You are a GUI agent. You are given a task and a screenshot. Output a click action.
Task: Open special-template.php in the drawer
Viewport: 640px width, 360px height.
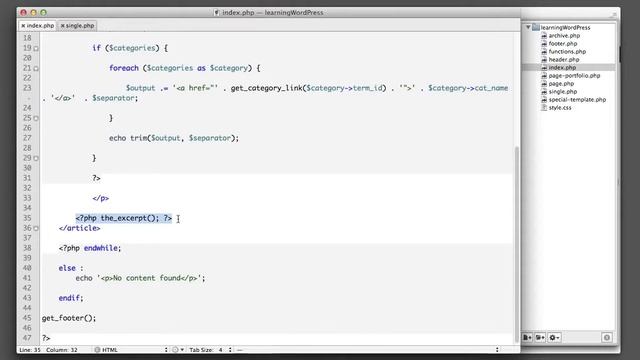pyautogui.click(x=577, y=100)
